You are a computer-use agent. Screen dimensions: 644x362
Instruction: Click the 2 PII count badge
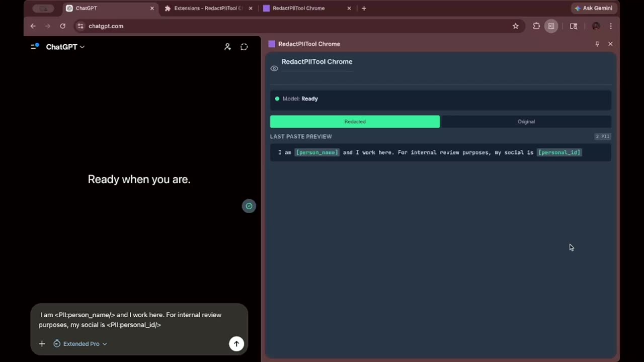tap(603, 136)
